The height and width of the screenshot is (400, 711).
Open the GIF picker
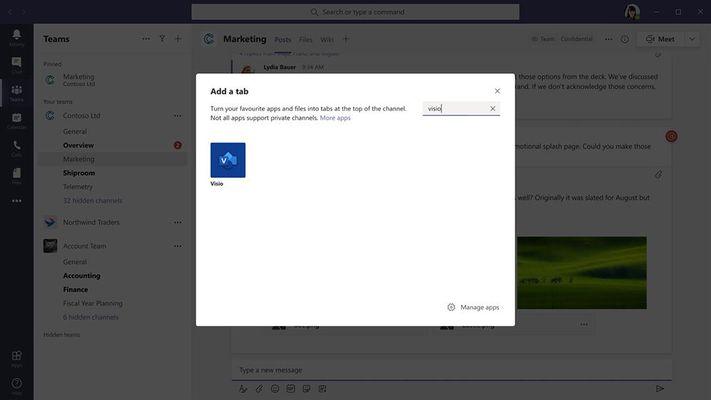click(x=291, y=389)
